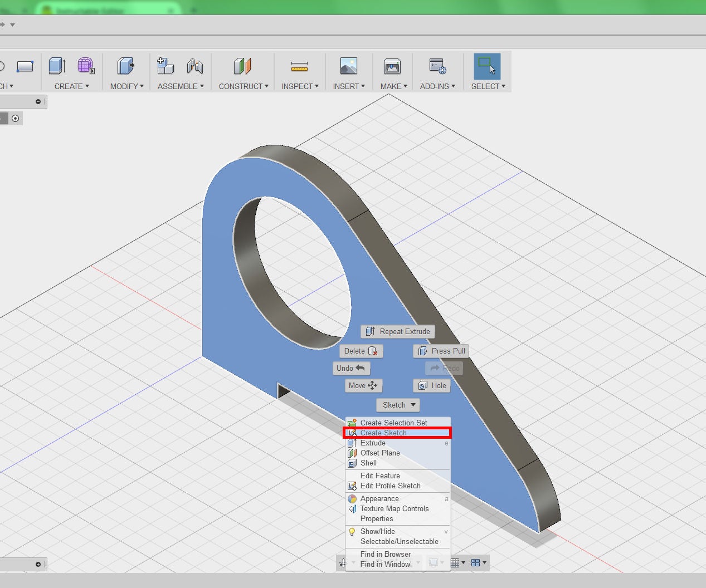Open the Create Form sphere icon

85,66
